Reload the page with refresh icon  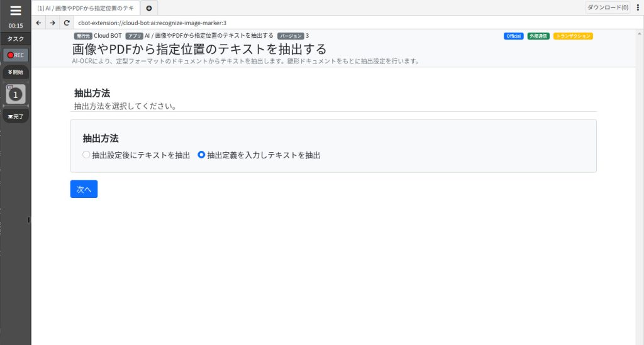(x=67, y=23)
